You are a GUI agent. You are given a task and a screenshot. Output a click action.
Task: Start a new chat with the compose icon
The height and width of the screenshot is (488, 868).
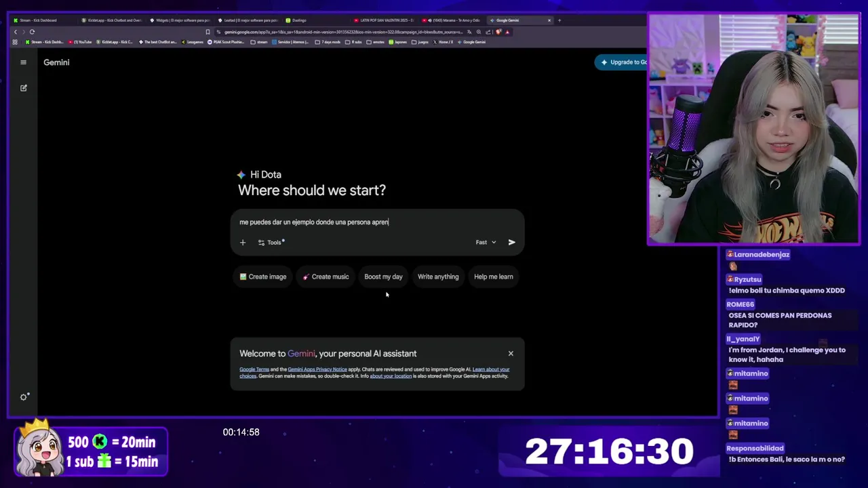click(23, 88)
